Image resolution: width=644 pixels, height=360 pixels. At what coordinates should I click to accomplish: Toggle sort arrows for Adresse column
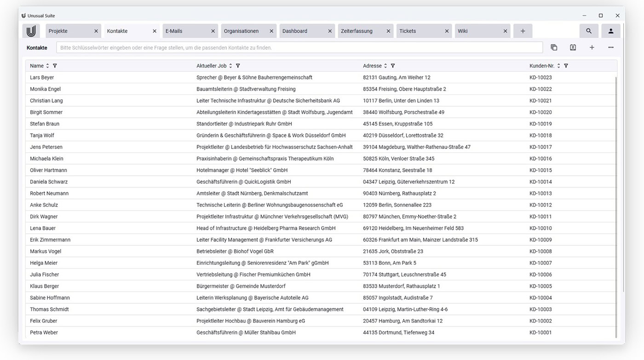(x=385, y=66)
